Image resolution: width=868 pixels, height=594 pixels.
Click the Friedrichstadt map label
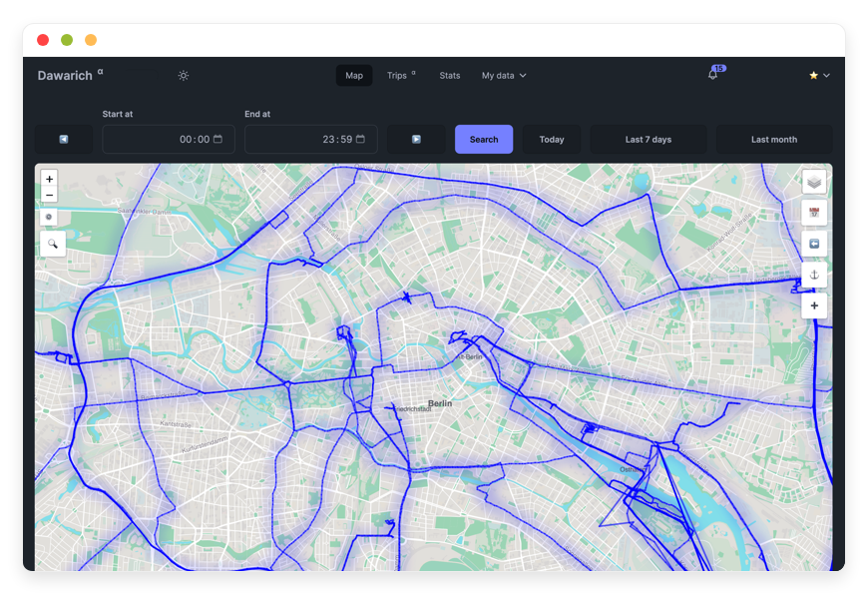pos(413,409)
